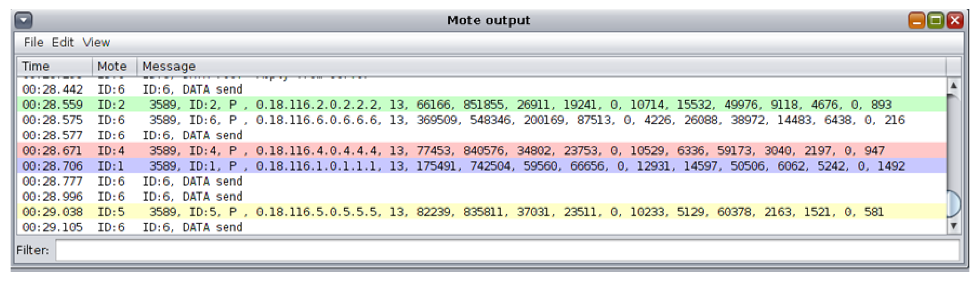Click address 0.18.116.2.0.2.2.2 in the message
The image size is (980, 281).
pyautogui.click(x=316, y=105)
